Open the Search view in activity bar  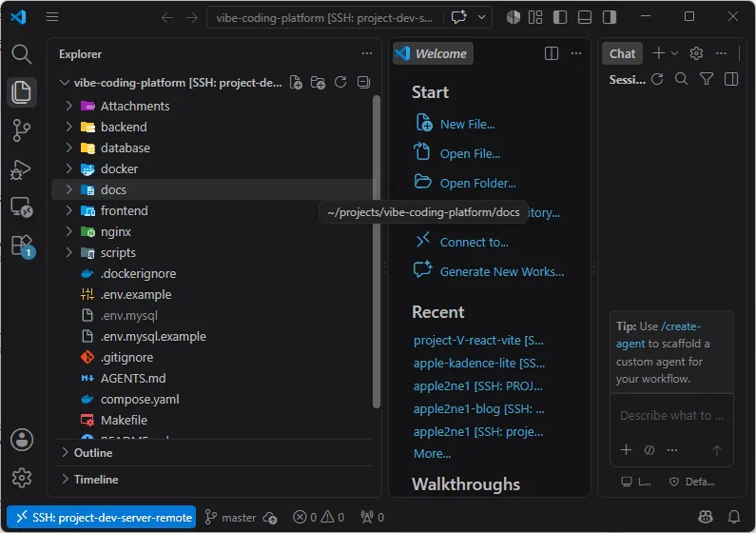(21, 54)
